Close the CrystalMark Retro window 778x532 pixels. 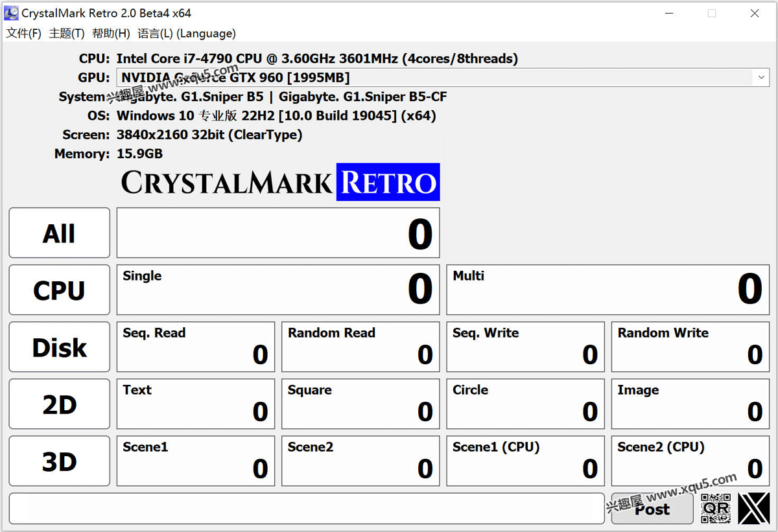(x=755, y=13)
